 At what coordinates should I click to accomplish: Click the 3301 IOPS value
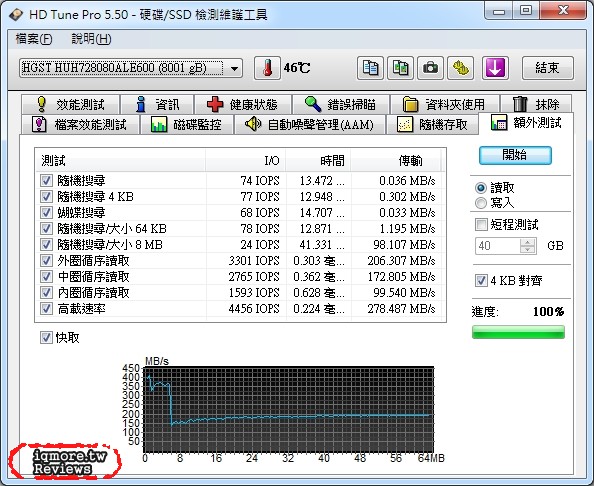coord(254,261)
